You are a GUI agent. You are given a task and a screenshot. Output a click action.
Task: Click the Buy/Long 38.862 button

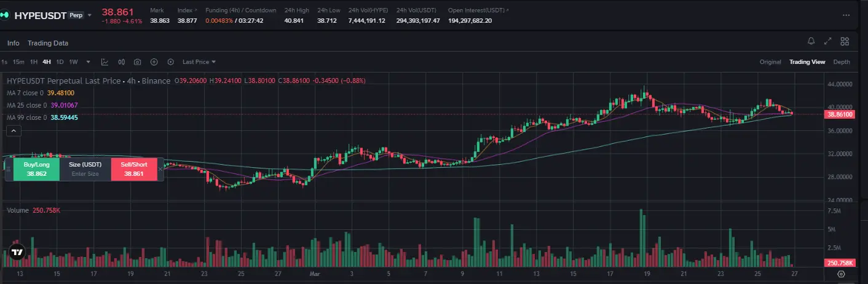pyautogui.click(x=36, y=169)
